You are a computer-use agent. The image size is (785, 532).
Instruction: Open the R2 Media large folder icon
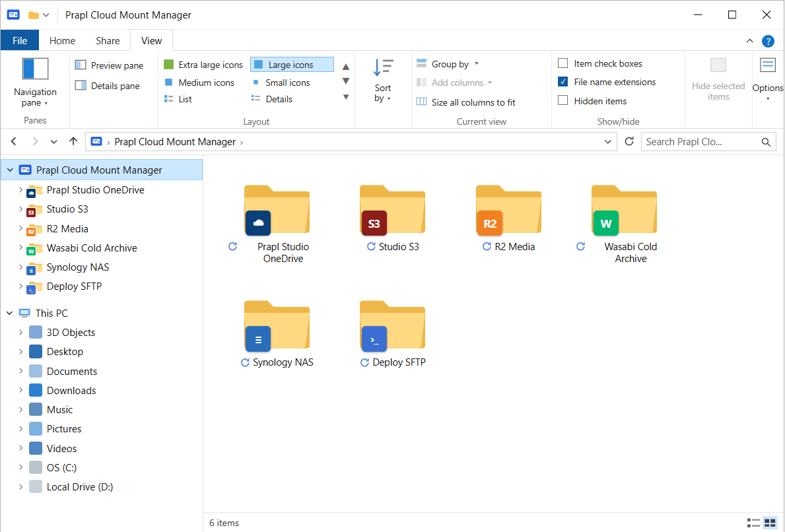[508, 210]
